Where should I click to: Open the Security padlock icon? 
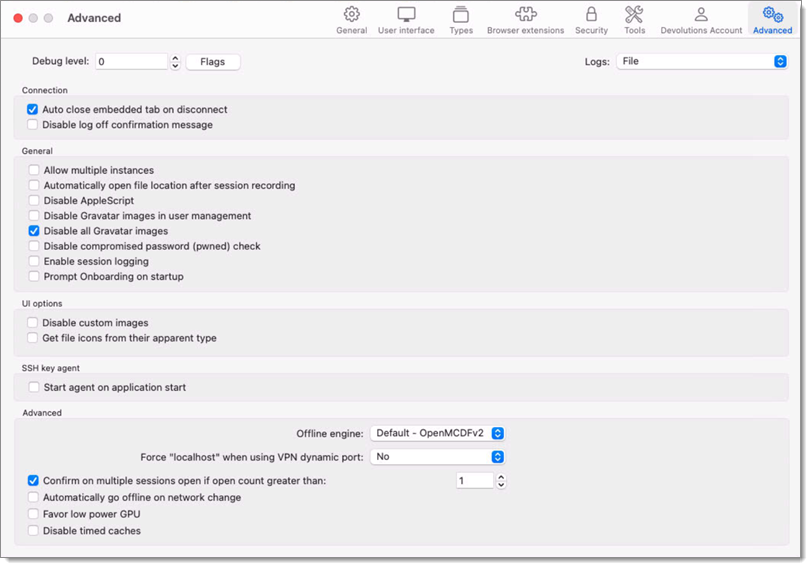coord(591,14)
